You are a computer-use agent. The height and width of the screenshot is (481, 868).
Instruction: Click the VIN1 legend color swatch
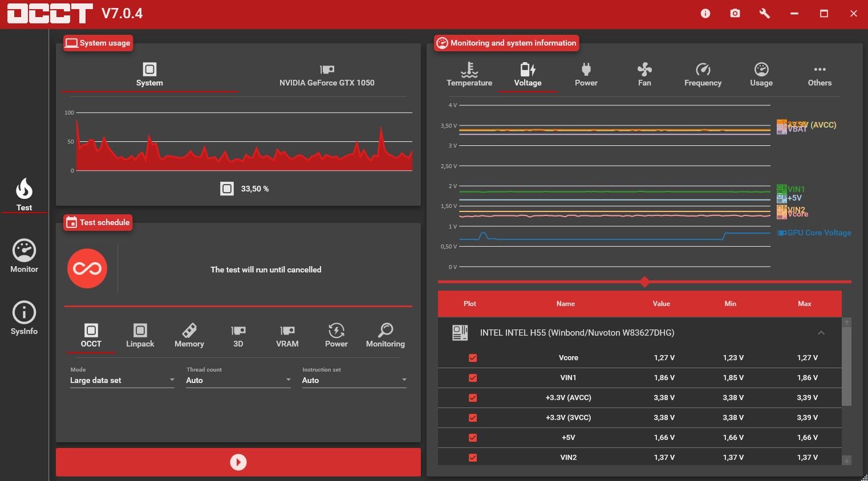pyautogui.click(x=781, y=189)
